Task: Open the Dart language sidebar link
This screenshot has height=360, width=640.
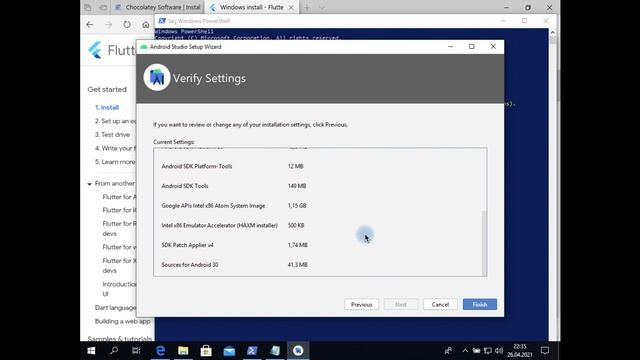Action: click(116, 307)
